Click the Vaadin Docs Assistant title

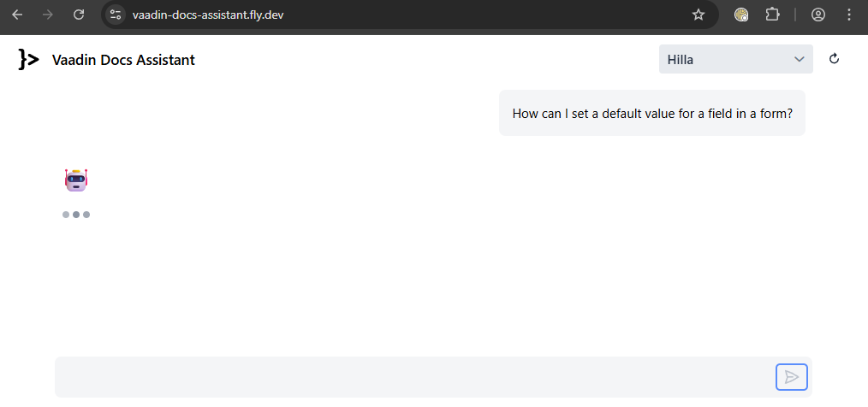[123, 60]
